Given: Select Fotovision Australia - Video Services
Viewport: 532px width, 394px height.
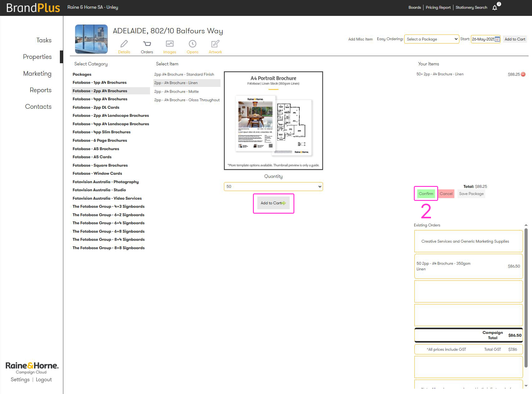Looking at the screenshot, I should [x=107, y=198].
